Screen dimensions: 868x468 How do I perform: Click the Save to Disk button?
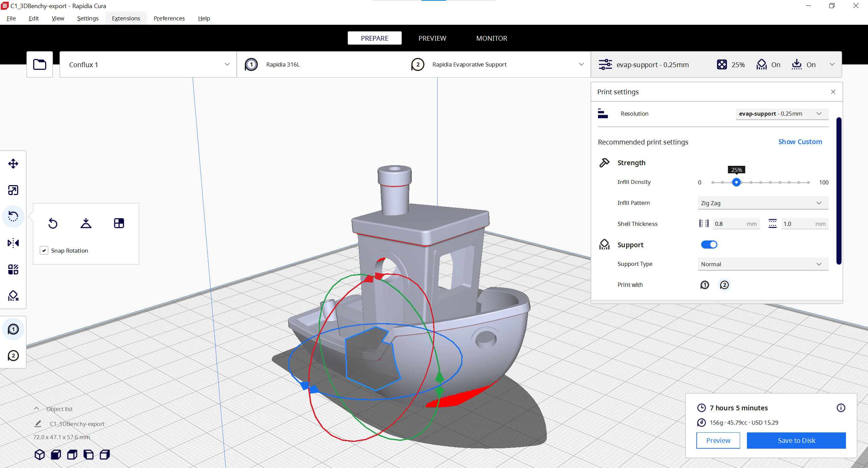pos(796,441)
